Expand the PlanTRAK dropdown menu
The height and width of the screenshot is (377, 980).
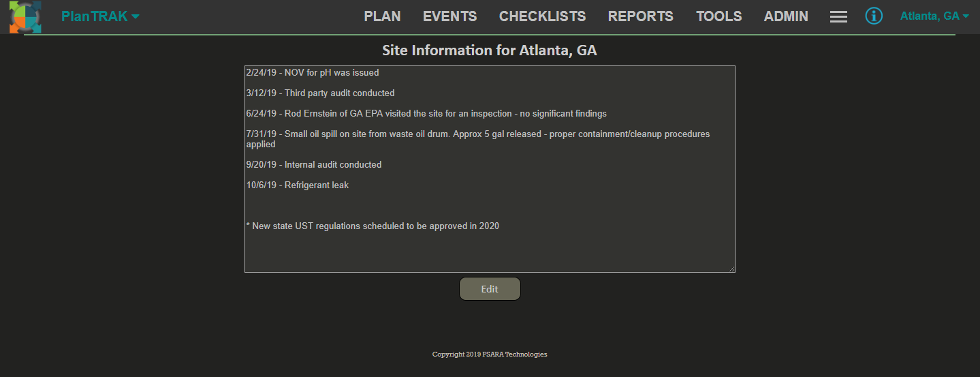coord(100,16)
